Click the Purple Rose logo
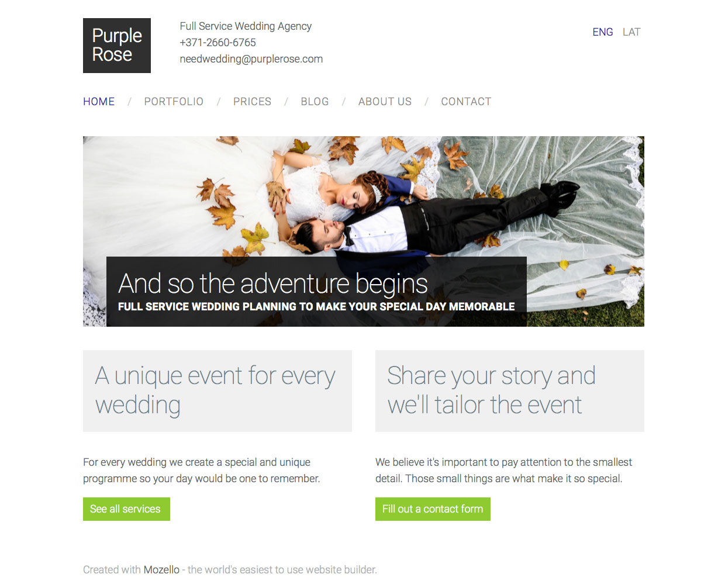Screen dimensions: 725x588 (117, 46)
